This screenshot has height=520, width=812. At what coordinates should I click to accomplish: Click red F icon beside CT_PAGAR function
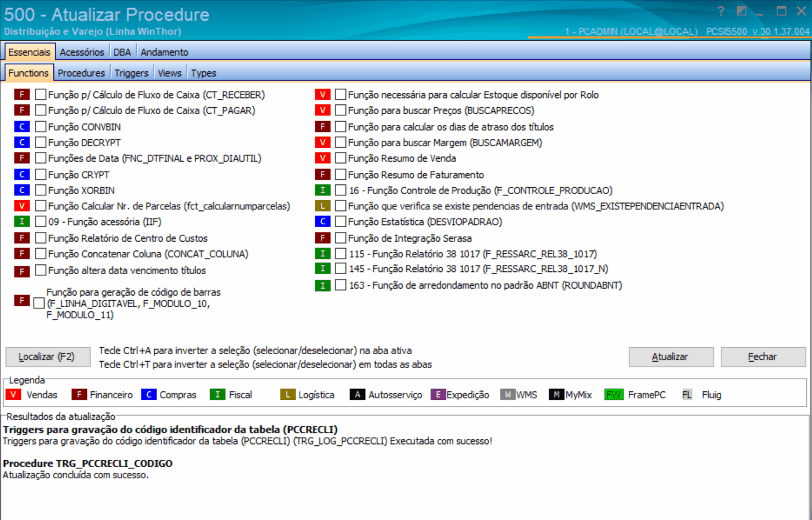pyautogui.click(x=22, y=110)
